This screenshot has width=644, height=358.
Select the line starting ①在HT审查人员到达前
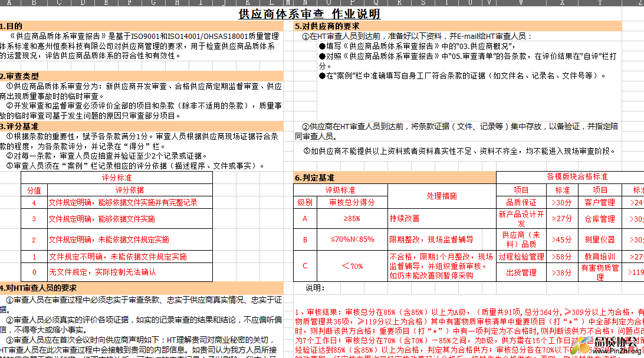(x=418, y=36)
